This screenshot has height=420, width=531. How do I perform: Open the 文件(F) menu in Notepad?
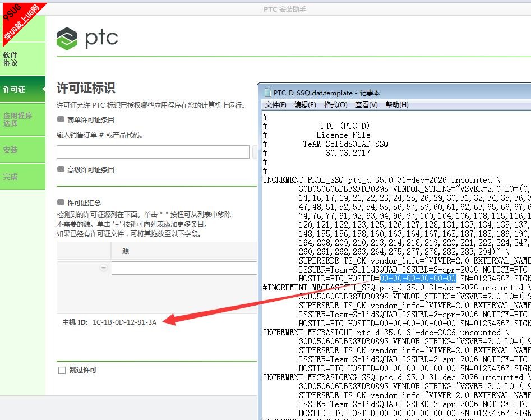[275, 105]
